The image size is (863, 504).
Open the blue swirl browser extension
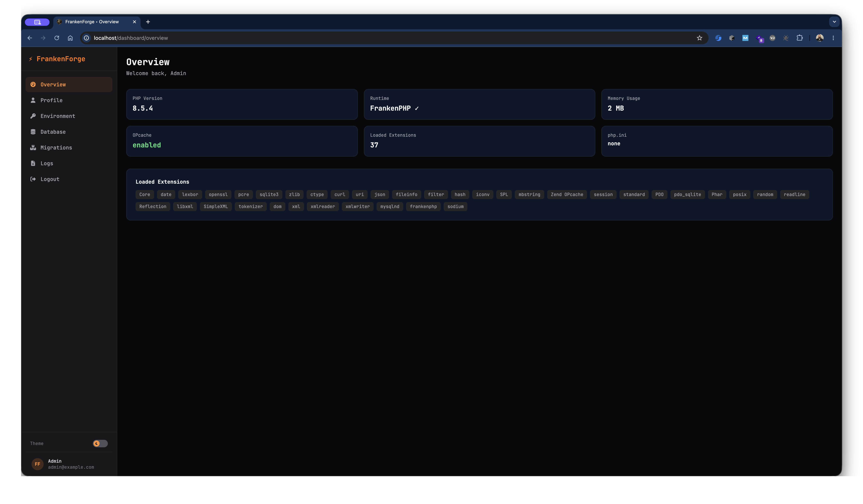(719, 38)
